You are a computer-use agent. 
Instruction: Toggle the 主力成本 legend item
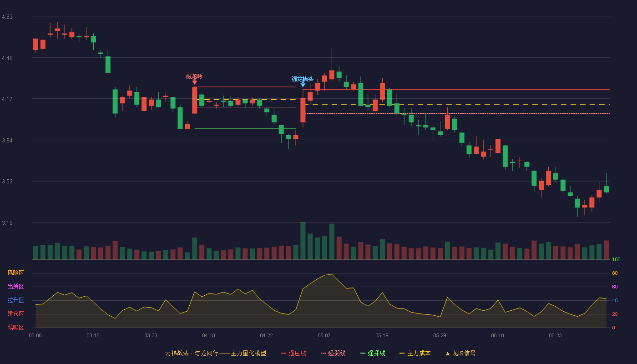click(x=415, y=353)
